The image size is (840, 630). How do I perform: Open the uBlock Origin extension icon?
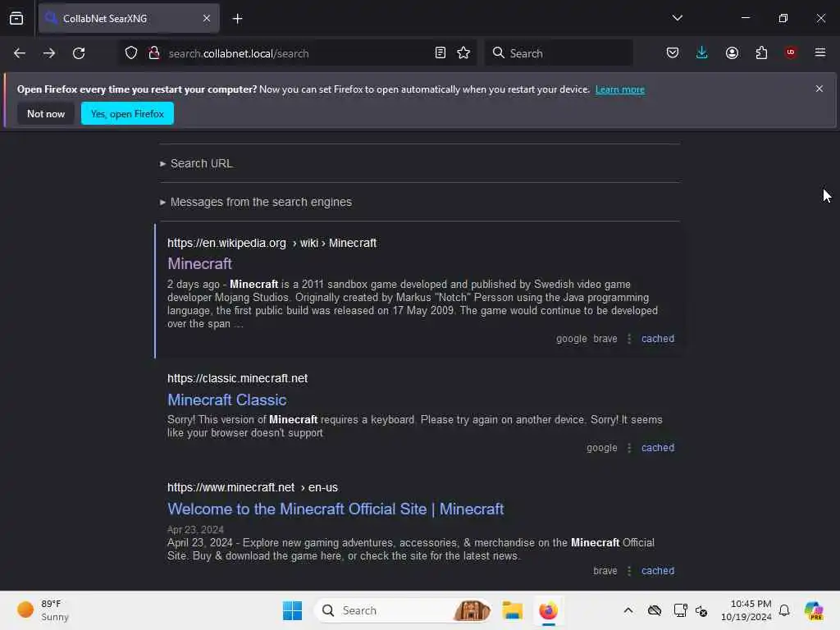pos(790,52)
